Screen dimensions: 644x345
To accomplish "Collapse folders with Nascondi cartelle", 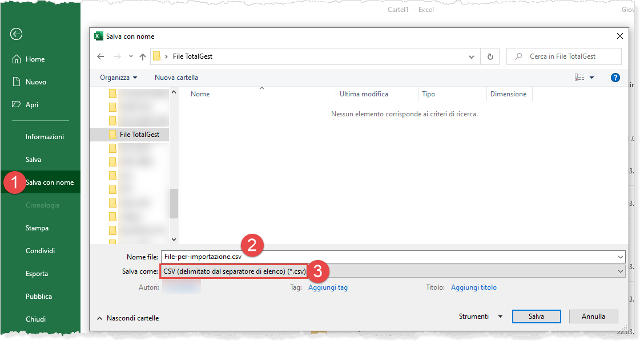I will click(x=128, y=318).
